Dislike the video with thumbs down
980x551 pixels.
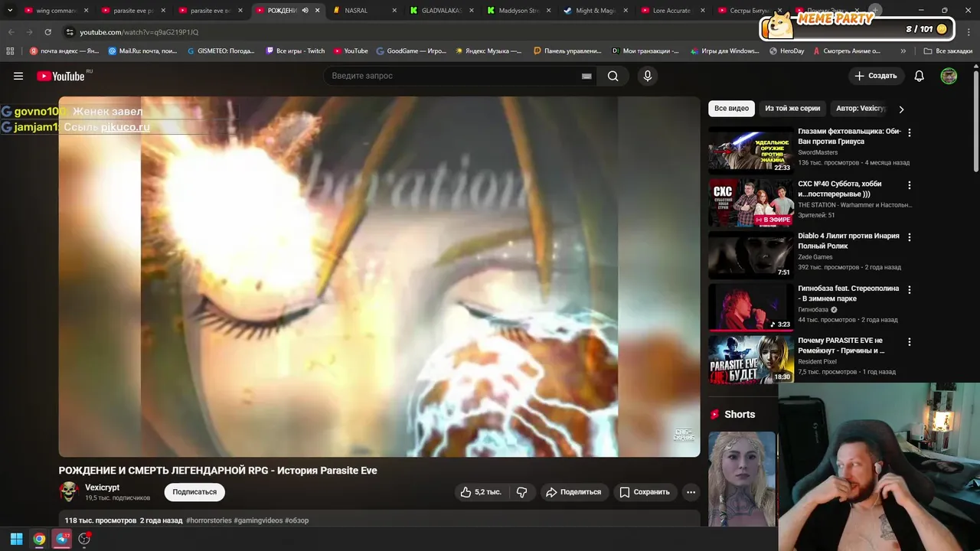click(522, 492)
